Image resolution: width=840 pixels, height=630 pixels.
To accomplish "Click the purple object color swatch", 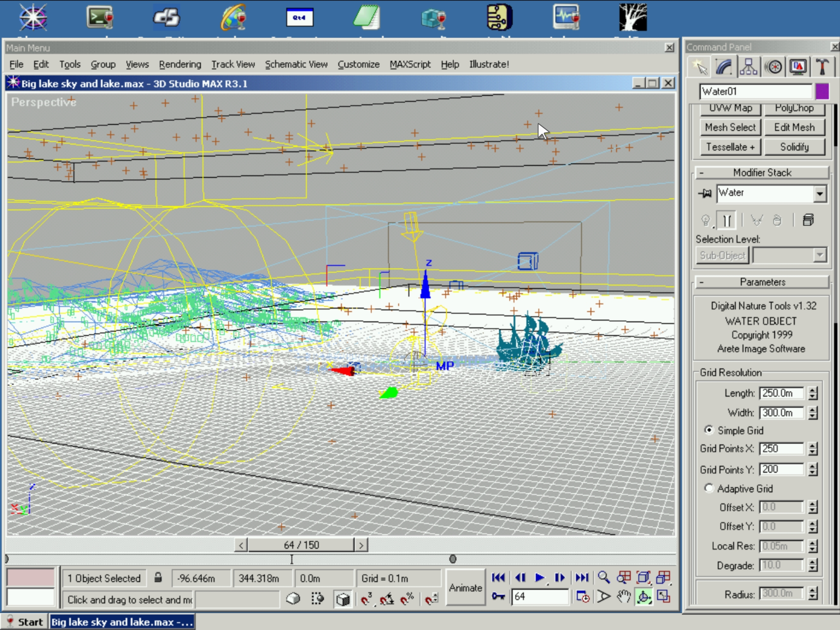I will point(822,91).
